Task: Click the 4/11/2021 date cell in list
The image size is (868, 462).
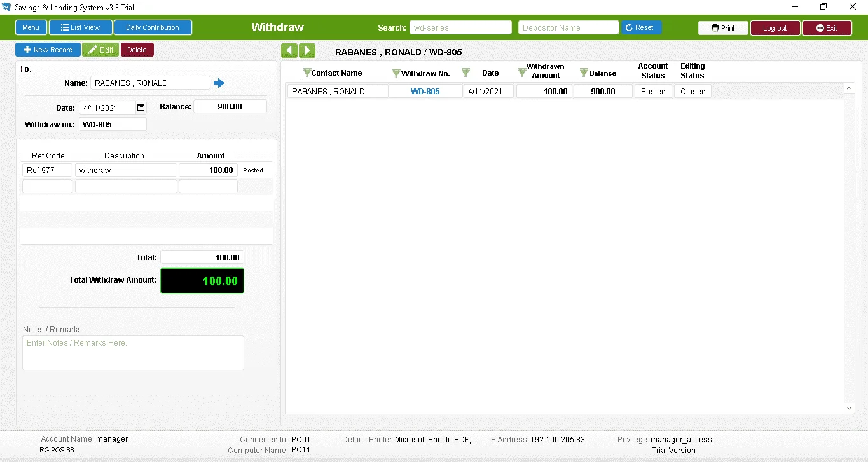Action: [488, 91]
